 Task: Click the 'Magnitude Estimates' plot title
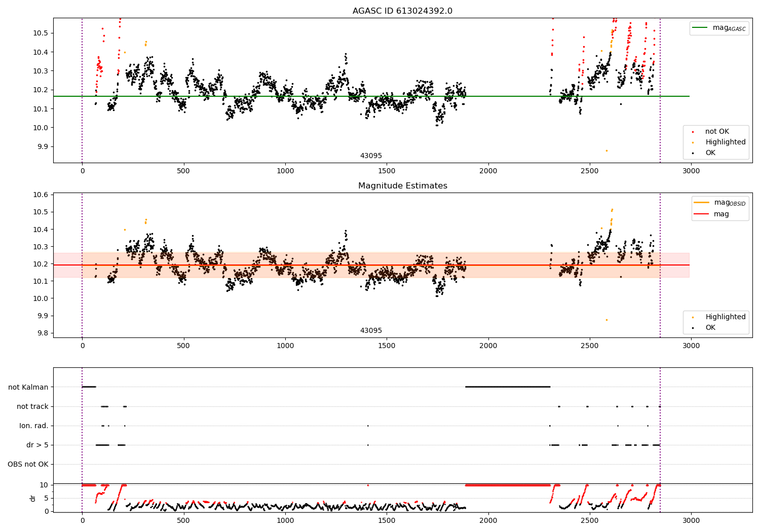click(402, 186)
